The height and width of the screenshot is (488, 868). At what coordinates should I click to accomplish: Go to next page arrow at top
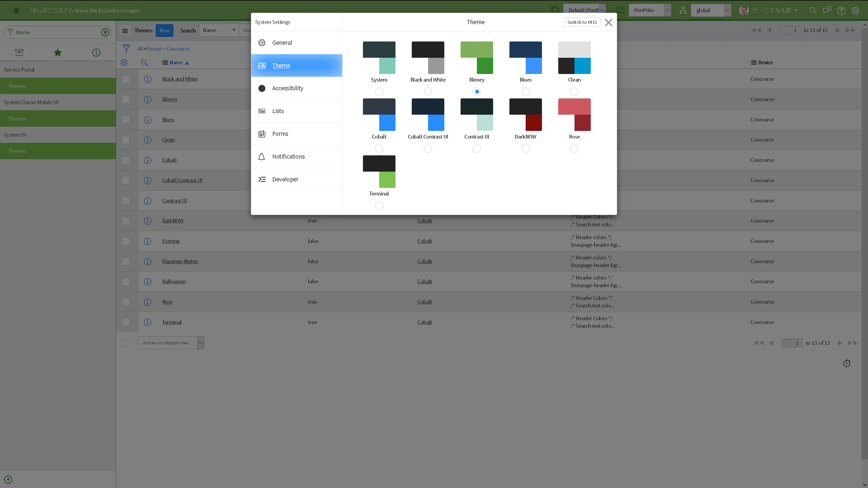(838, 30)
